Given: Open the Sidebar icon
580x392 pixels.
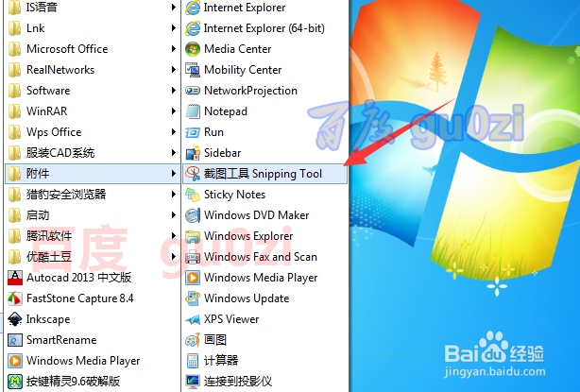Looking at the screenshot, I should click(193, 153).
